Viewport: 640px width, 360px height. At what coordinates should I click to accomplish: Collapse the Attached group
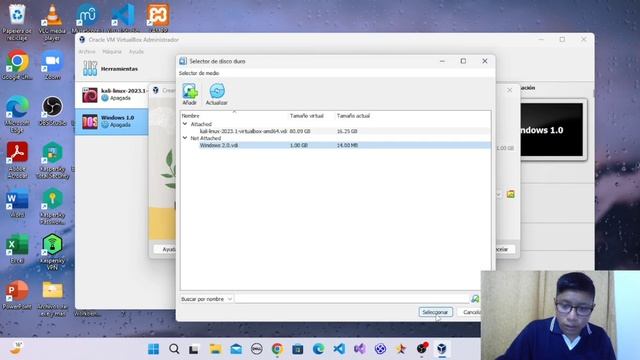(x=185, y=124)
